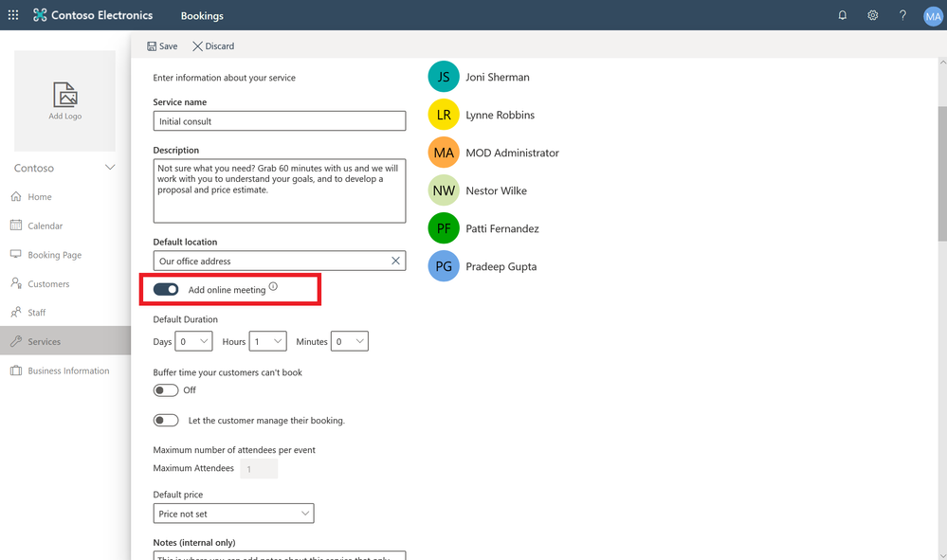Open the Hours duration dropdown
Viewport: 947px width, 560px height.
(267, 341)
